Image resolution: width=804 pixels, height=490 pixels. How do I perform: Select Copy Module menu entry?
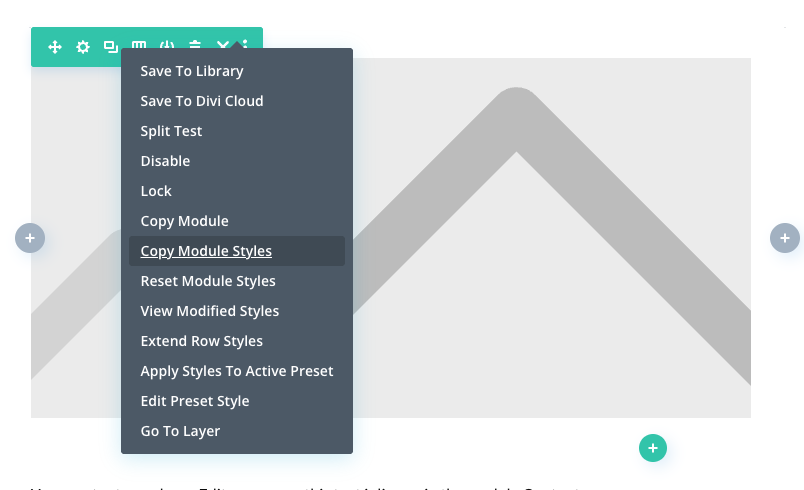184,221
